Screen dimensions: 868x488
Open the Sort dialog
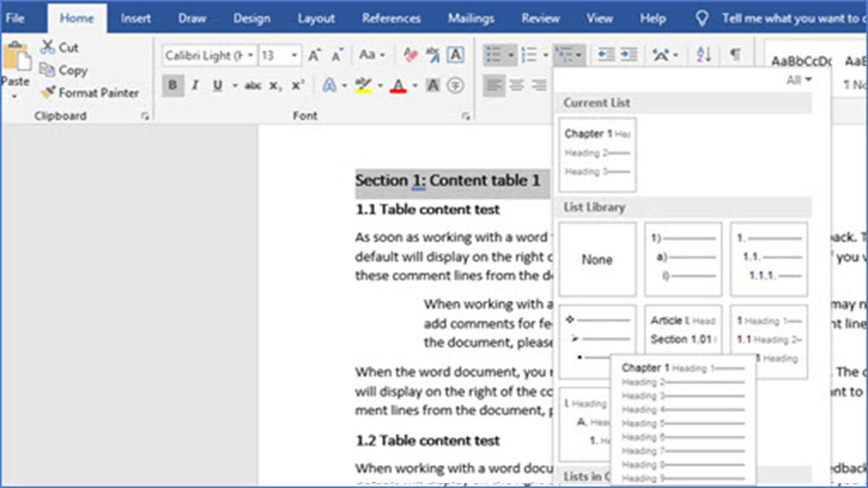(x=702, y=54)
